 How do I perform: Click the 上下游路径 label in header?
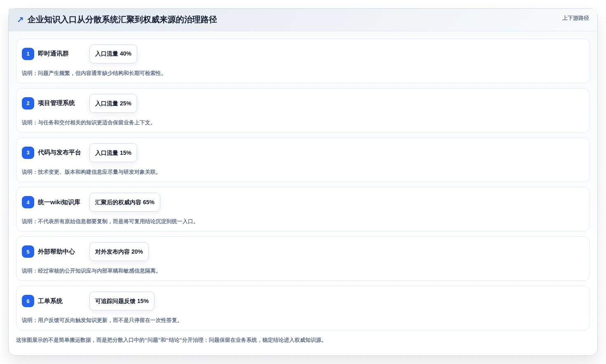(x=575, y=18)
